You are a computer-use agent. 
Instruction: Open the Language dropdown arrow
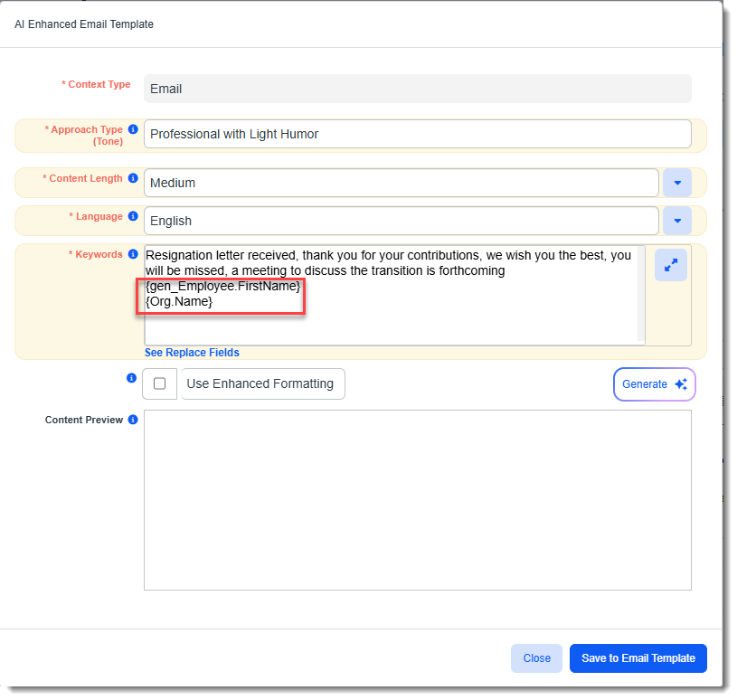click(677, 221)
